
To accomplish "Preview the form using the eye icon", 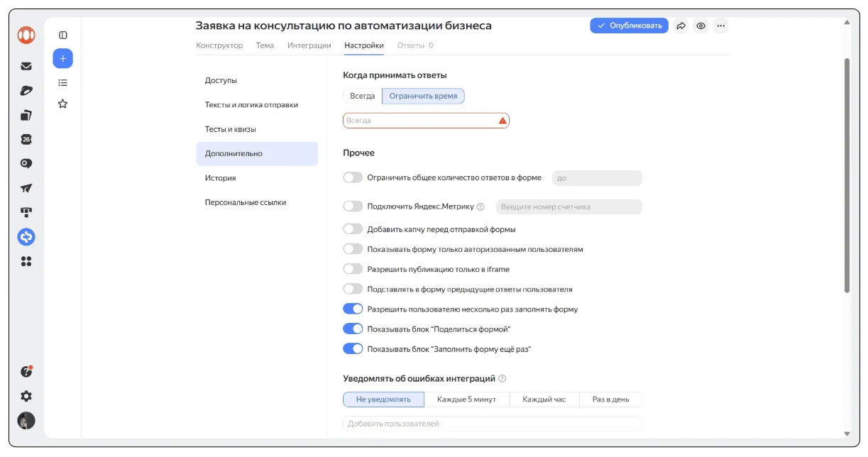I will [x=701, y=26].
